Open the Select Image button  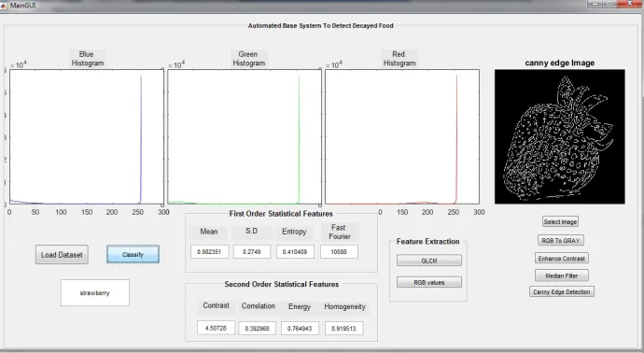560,221
